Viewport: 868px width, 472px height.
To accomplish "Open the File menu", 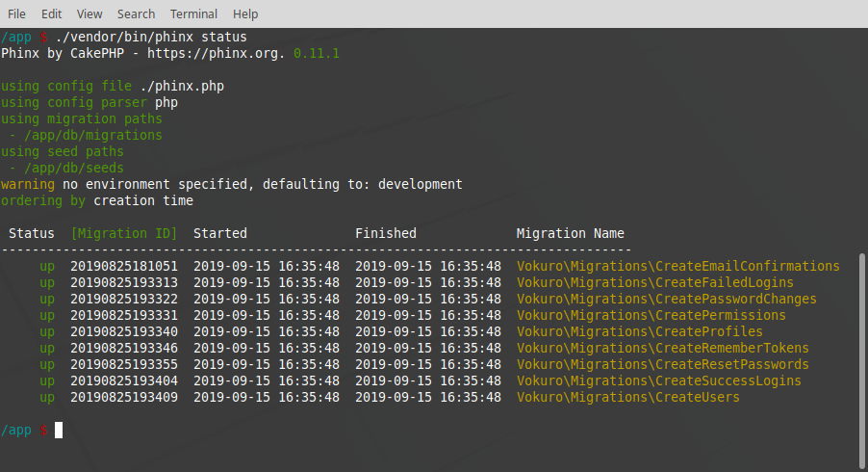I will coord(16,13).
